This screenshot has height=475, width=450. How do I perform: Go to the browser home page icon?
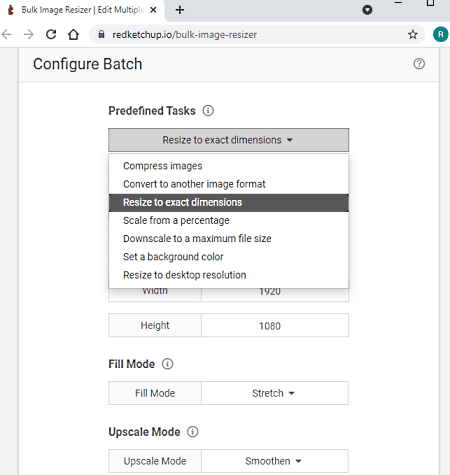click(x=73, y=34)
